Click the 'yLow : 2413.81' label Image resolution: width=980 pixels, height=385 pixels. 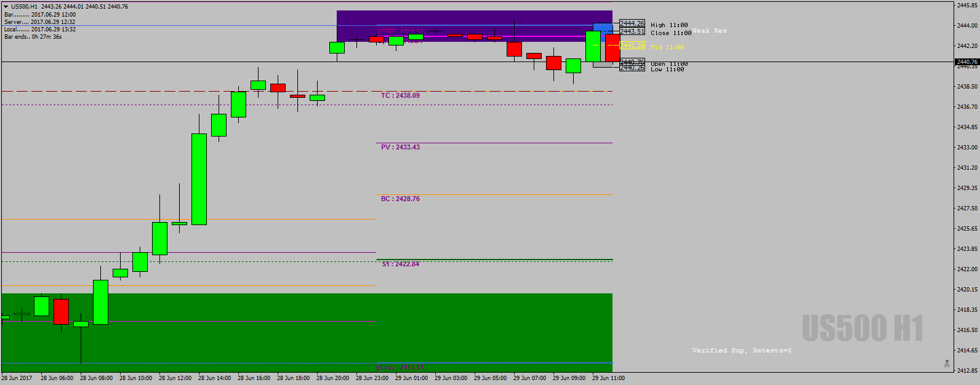pos(400,368)
